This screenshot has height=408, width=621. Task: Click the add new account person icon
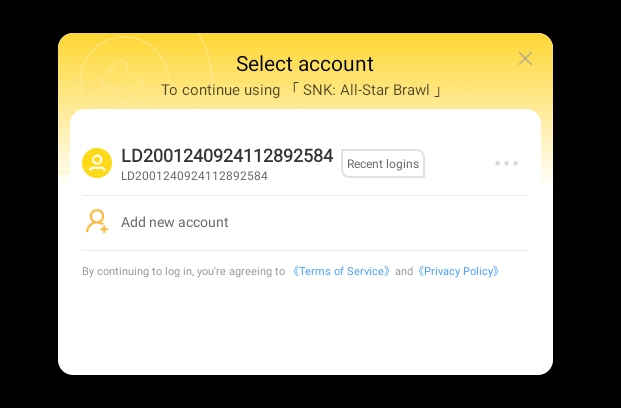96,222
